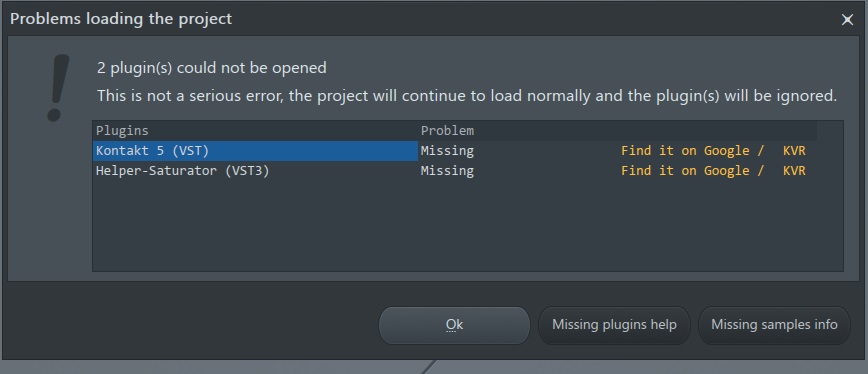This screenshot has height=374, width=868.
Task: Open Missing plugins help
Action: [614, 325]
